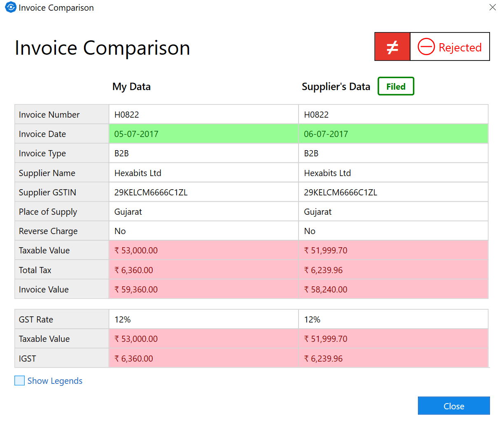
Task: Select supplier's invoice date 06-07-2017
Action: point(326,134)
